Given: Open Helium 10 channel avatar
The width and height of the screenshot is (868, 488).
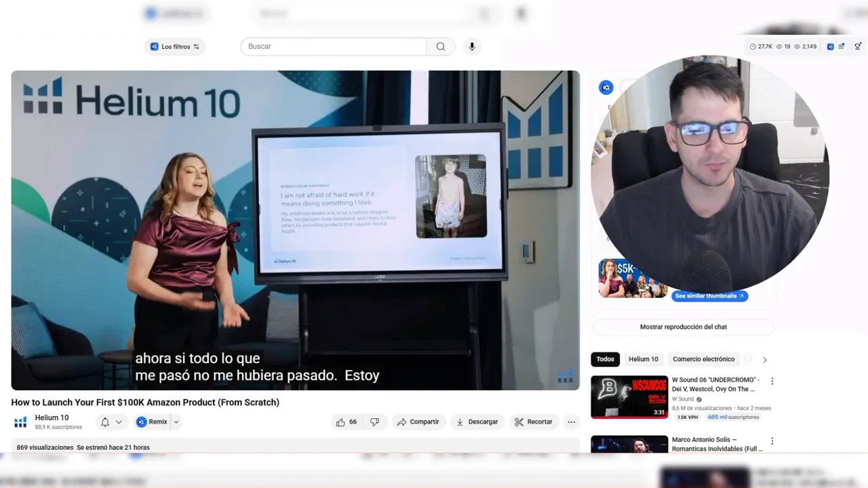Looking at the screenshot, I should [20, 422].
